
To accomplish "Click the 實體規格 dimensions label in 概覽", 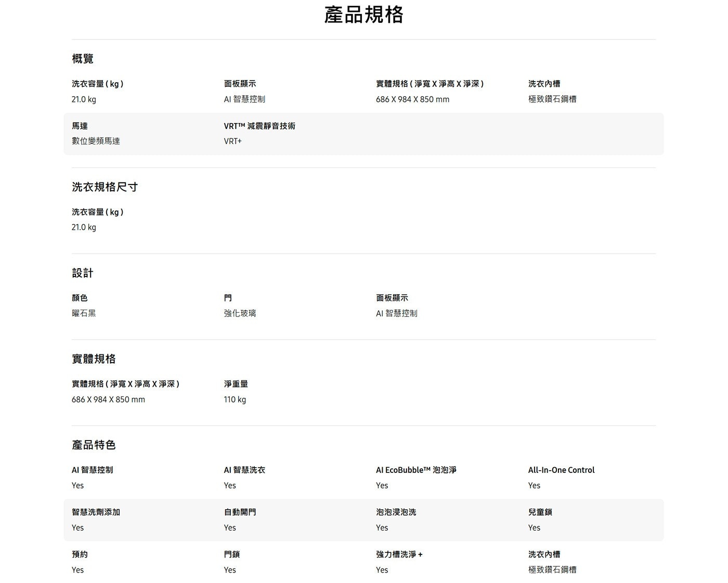I will click(x=430, y=84).
